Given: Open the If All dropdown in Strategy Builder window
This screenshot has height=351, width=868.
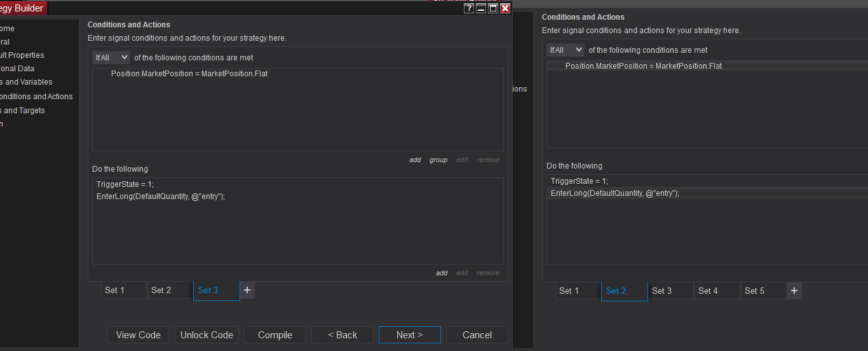Looking at the screenshot, I should (x=111, y=58).
